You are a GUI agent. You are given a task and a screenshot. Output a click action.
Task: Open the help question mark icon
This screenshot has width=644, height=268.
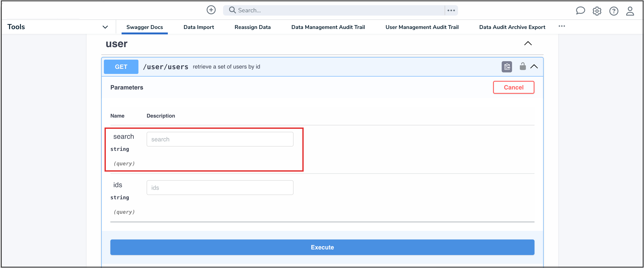click(x=614, y=11)
